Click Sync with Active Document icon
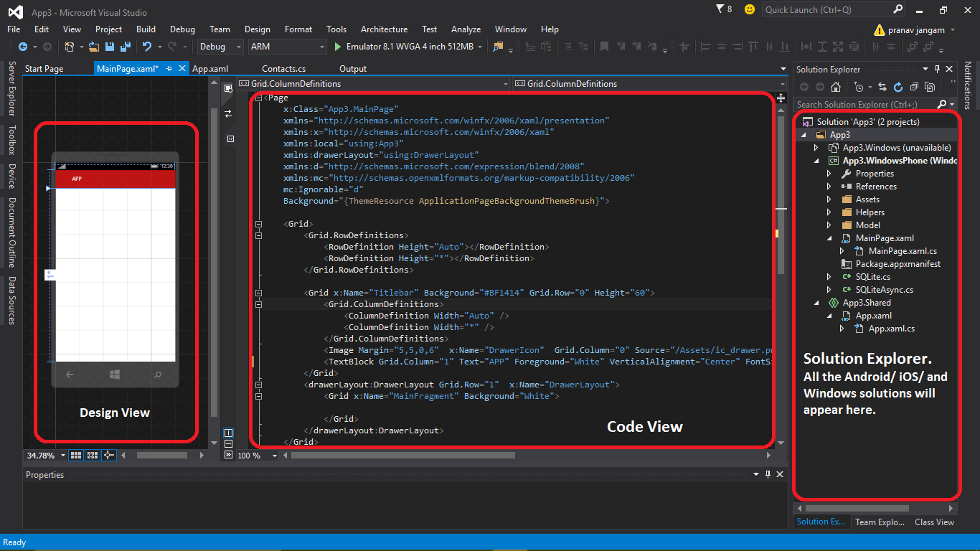The image size is (980, 551). 884,87
